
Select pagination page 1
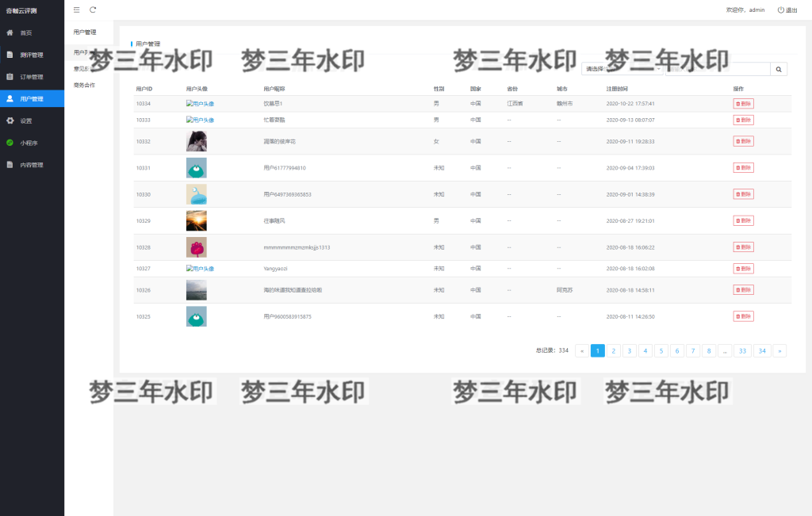[598, 351]
